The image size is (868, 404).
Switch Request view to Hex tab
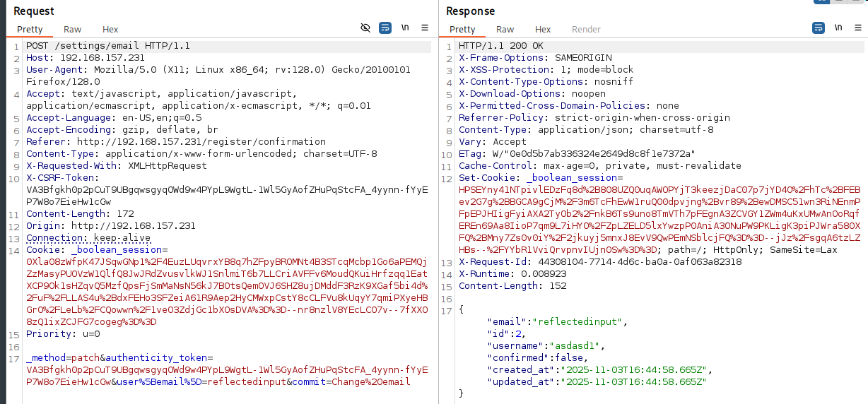point(110,30)
